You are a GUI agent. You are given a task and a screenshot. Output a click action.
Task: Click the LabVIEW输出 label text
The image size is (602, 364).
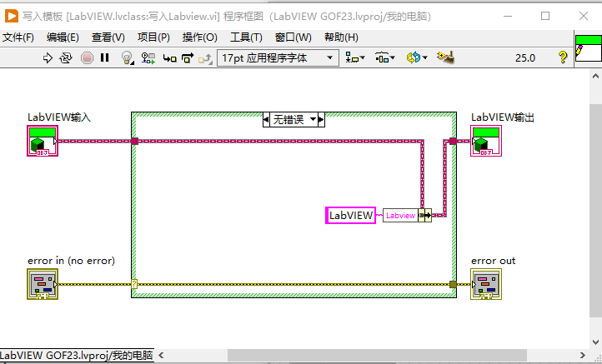503,117
